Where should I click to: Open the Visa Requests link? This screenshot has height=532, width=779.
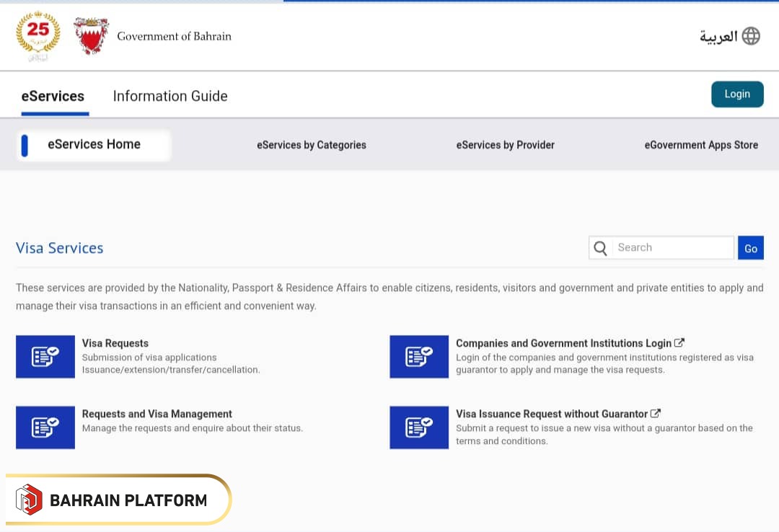click(115, 343)
